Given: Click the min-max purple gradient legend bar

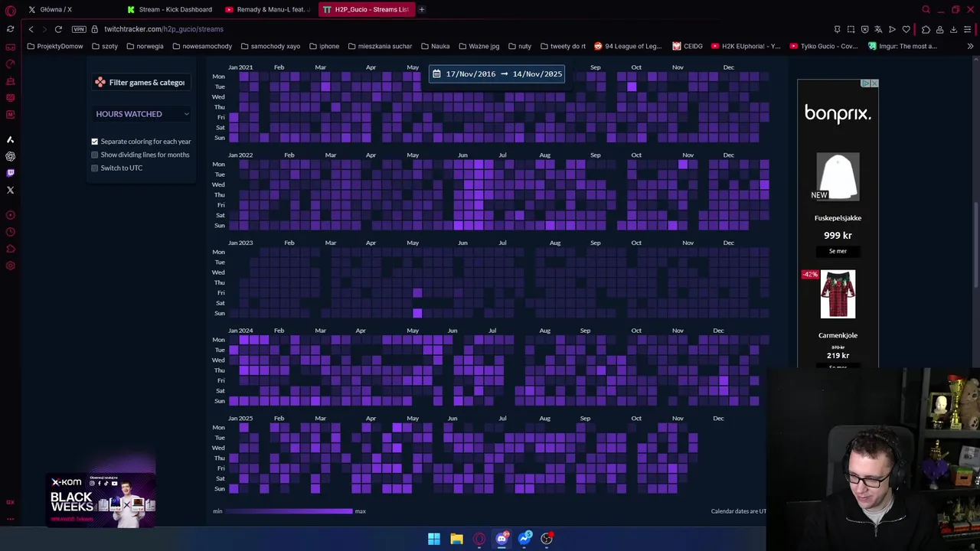Looking at the screenshot, I should click(289, 511).
